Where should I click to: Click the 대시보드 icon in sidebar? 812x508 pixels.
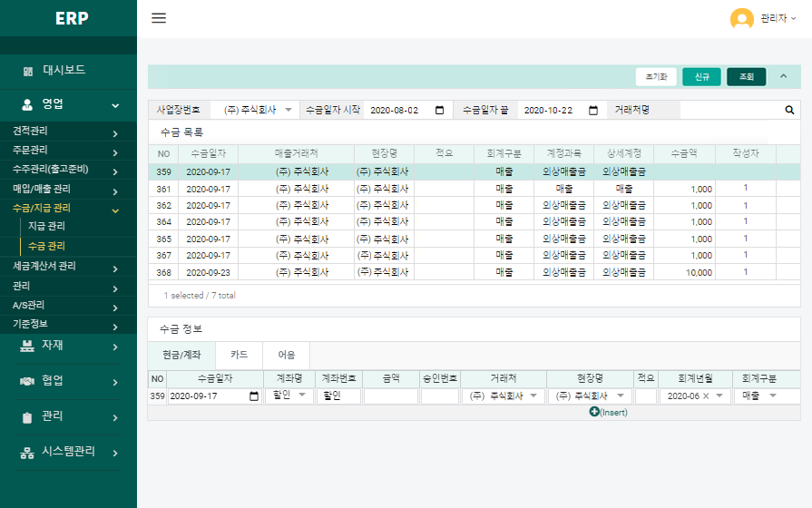(x=28, y=71)
